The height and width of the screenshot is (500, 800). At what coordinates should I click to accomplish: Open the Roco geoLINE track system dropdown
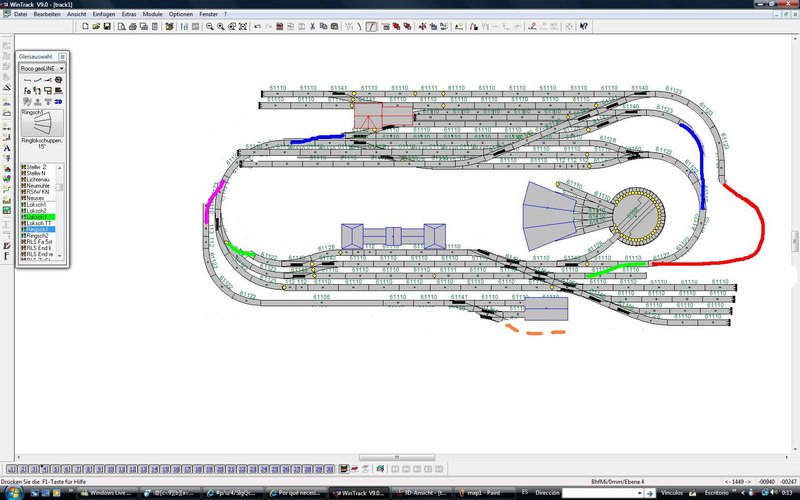point(42,68)
